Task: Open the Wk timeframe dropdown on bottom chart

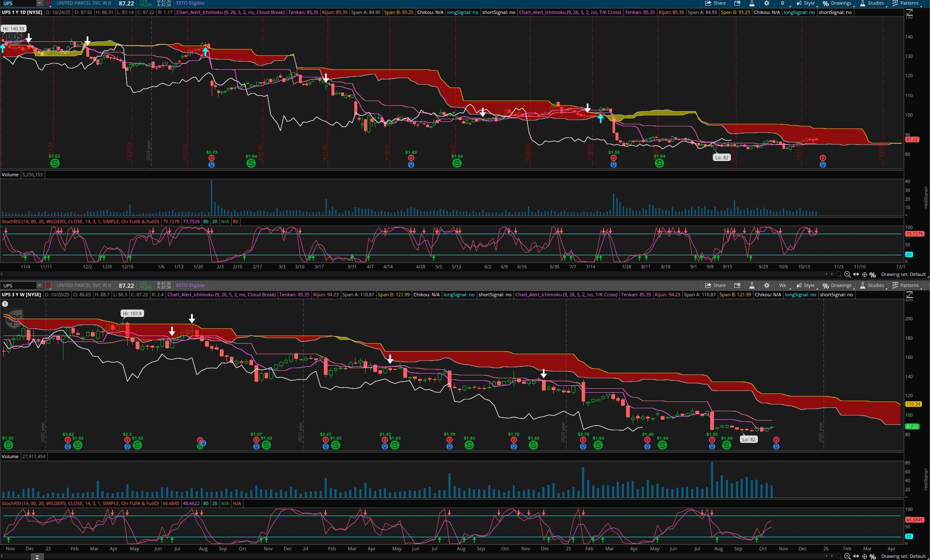Action: (782, 285)
